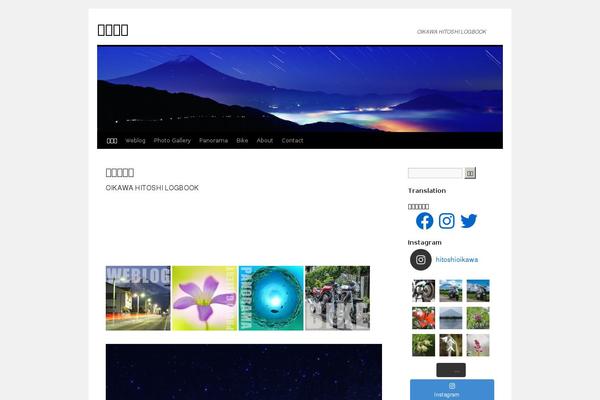Open the WEBLOG night street thumbnail
The height and width of the screenshot is (400, 600).
point(138,298)
